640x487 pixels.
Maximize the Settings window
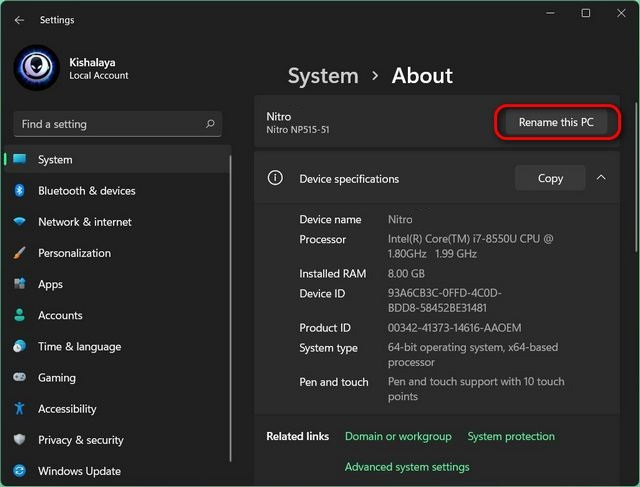pos(586,13)
